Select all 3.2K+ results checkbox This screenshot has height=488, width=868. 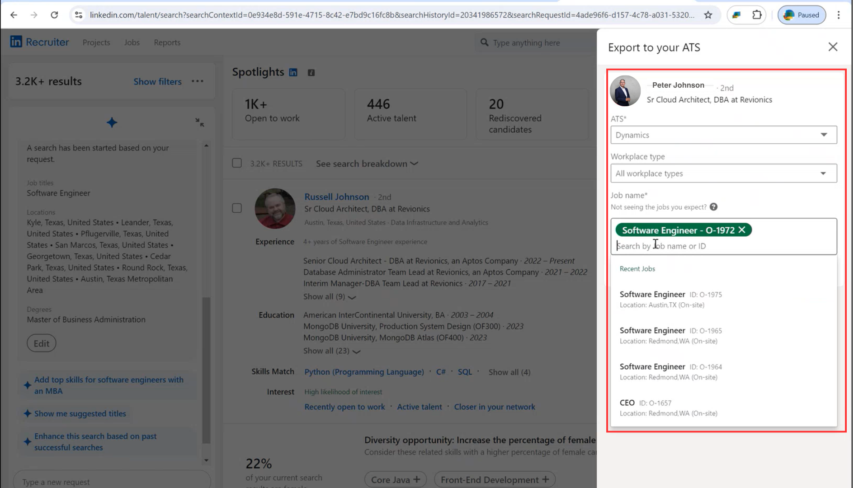click(x=237, y=163)
